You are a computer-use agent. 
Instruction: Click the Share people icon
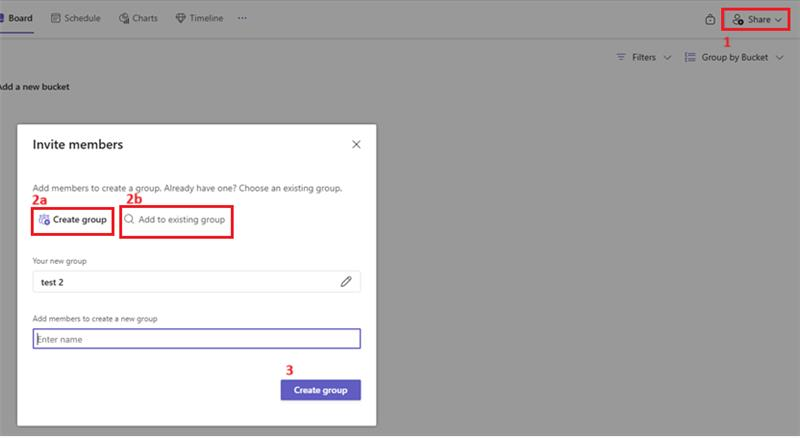click(738, 20)
